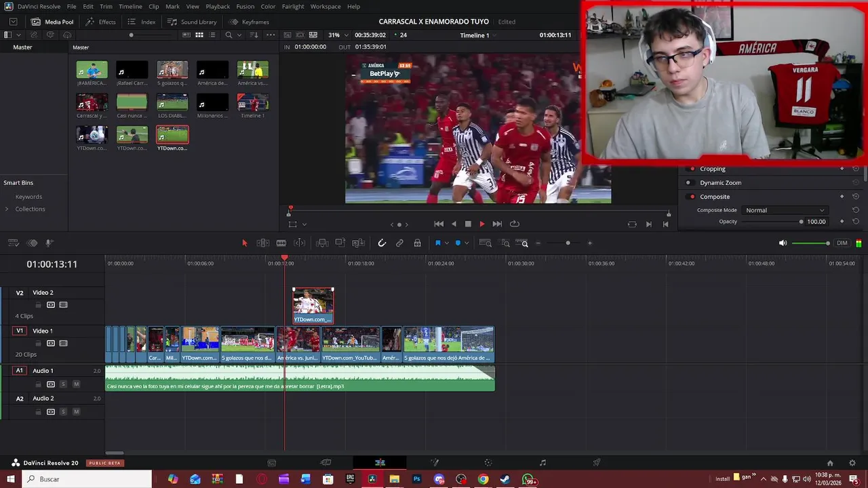Stop playback in the viewer
868x488 pixels.
pyautogui.click(x=468, y=224)
